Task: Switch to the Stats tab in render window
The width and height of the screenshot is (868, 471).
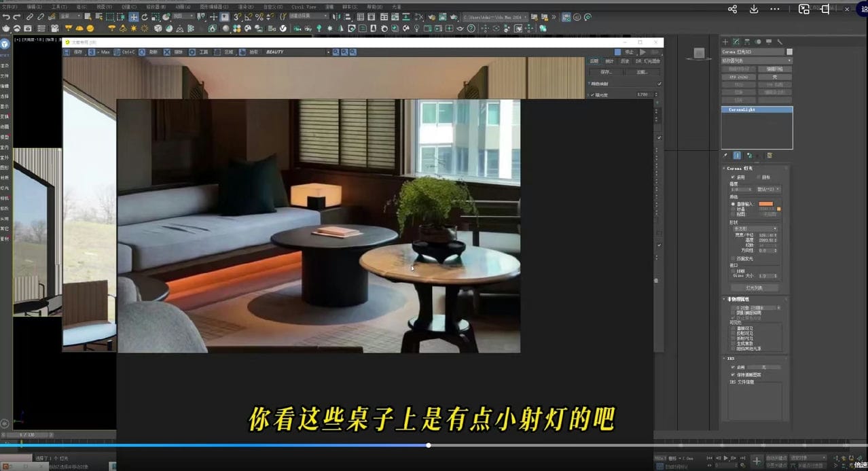Action: (610, 61)
